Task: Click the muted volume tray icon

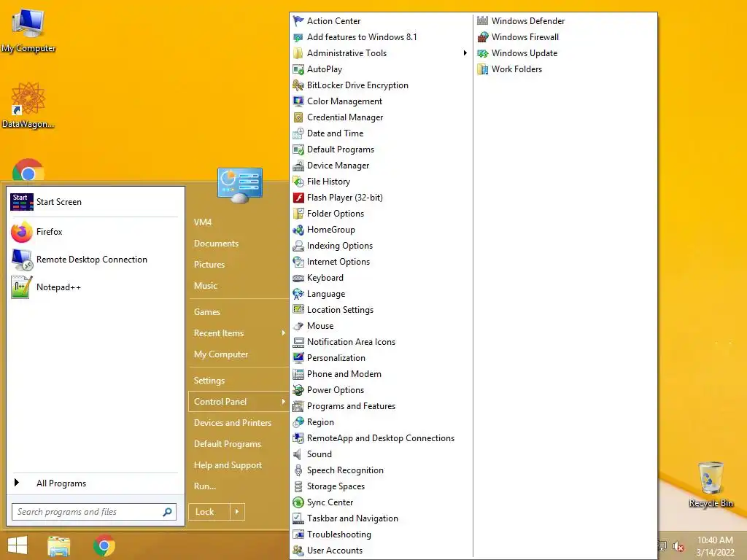Action: [x=678, y=546]
